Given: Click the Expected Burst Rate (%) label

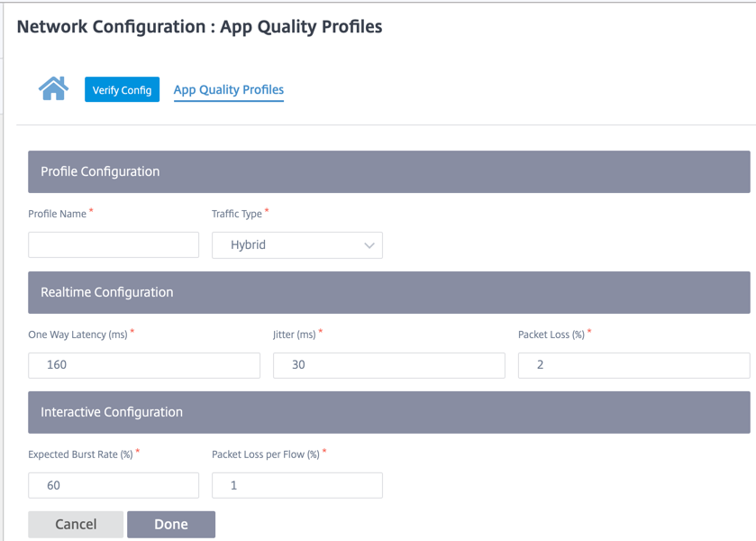Looking at the screenshot, I should click(80, 454).
